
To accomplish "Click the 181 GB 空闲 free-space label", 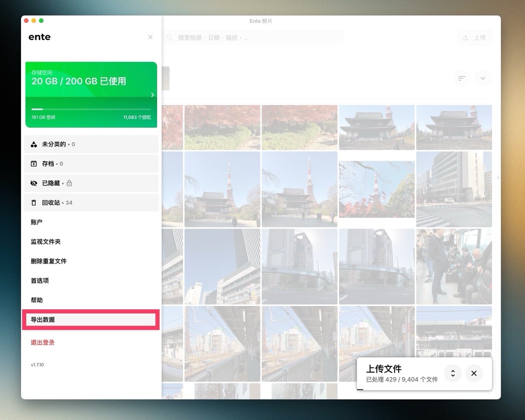I will click(x=43, y=117).
